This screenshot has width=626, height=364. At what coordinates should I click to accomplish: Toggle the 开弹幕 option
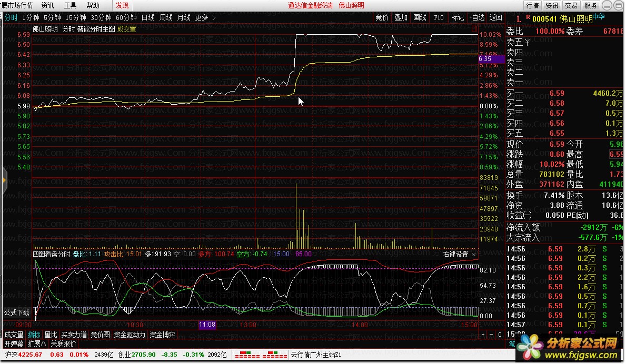(14, 343)
